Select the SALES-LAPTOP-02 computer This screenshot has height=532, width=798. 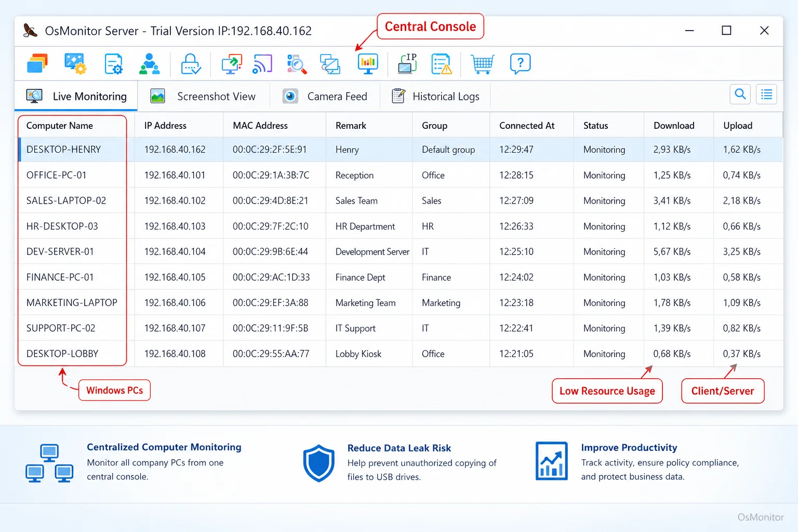click(66, 201)
